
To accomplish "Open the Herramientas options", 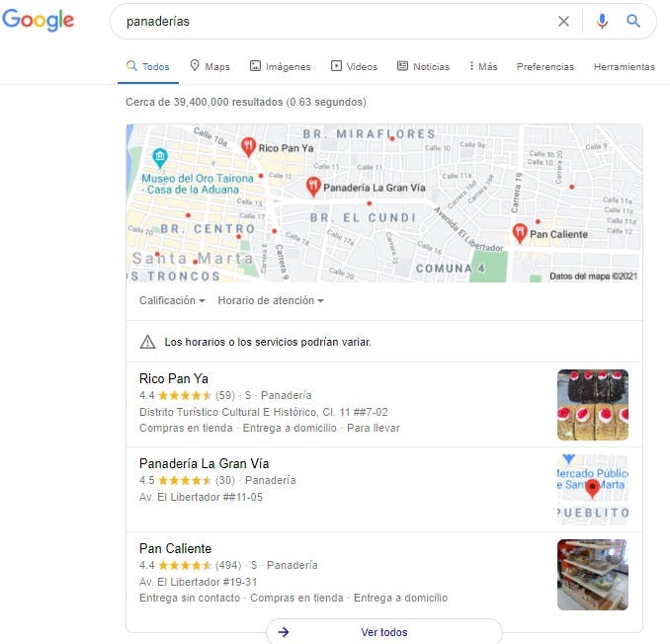I will click(624, 66).
